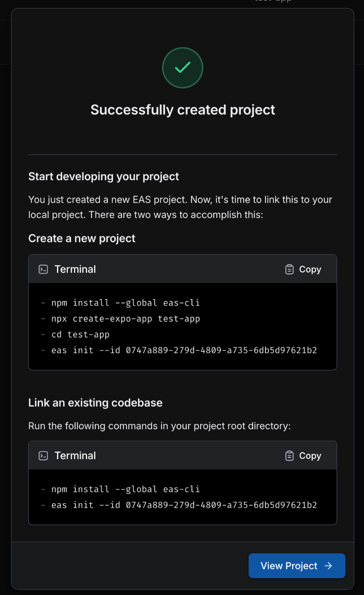
Task: Copy the Create a new project commands
Action: click(303, 269)
